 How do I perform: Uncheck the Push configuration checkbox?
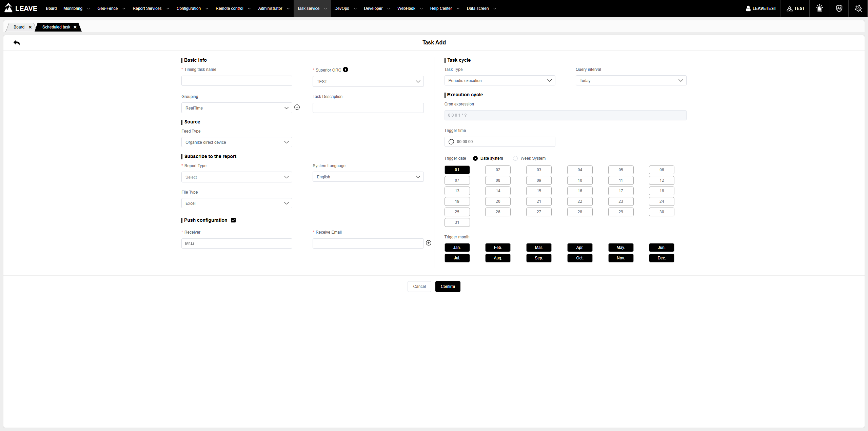coord(233,220)
